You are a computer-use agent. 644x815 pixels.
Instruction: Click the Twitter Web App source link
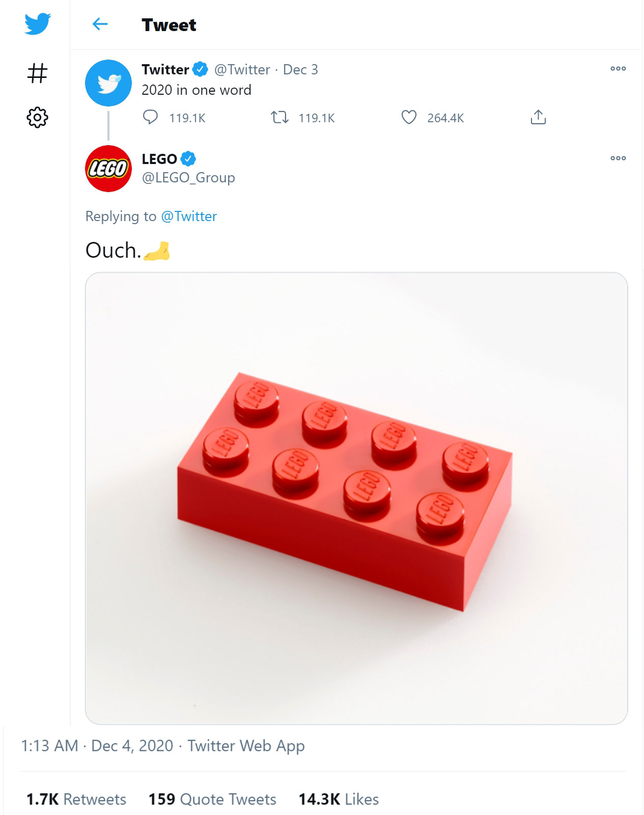point(246,746)
